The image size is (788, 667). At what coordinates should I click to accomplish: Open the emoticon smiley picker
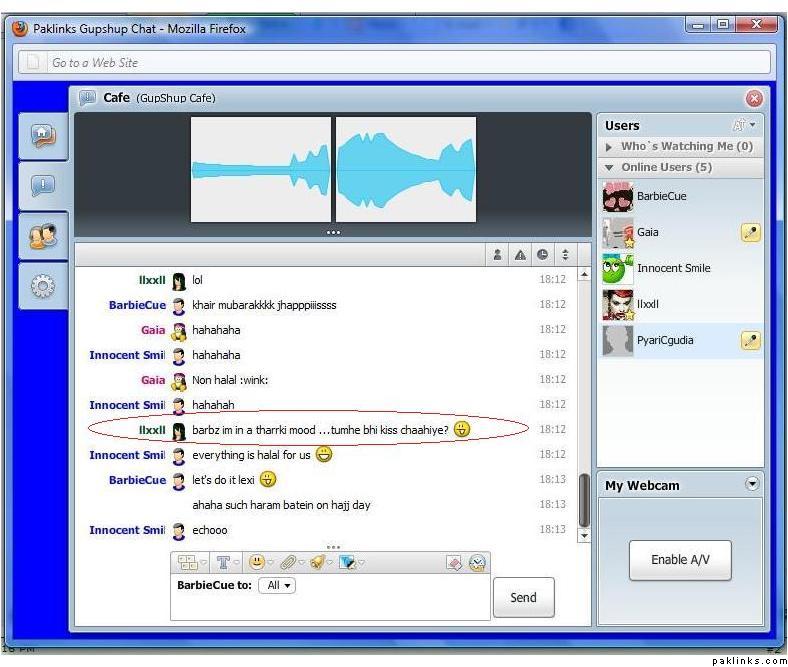(x=257, y=563)
